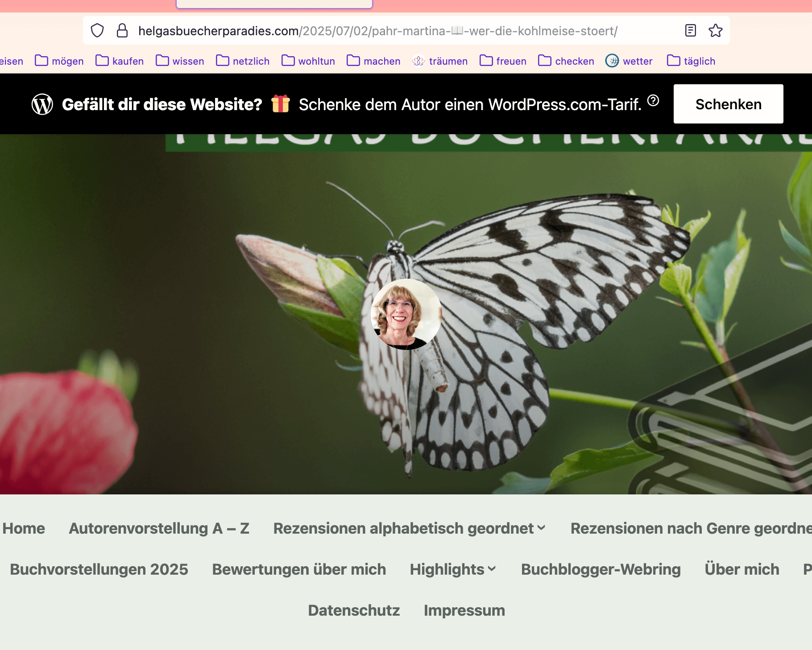Click the padlock site security icon
812x650 pixels.
(122, 31)
